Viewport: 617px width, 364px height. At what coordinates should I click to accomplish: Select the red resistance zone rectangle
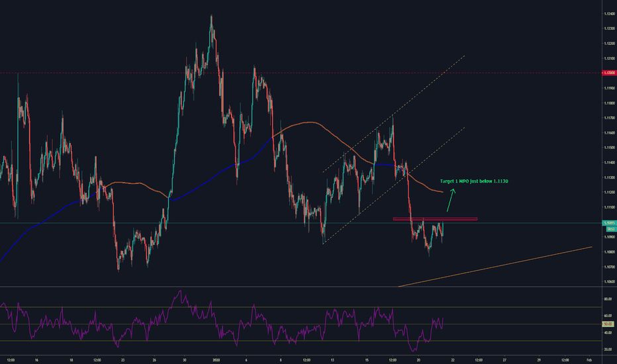(x=434, y=218)
